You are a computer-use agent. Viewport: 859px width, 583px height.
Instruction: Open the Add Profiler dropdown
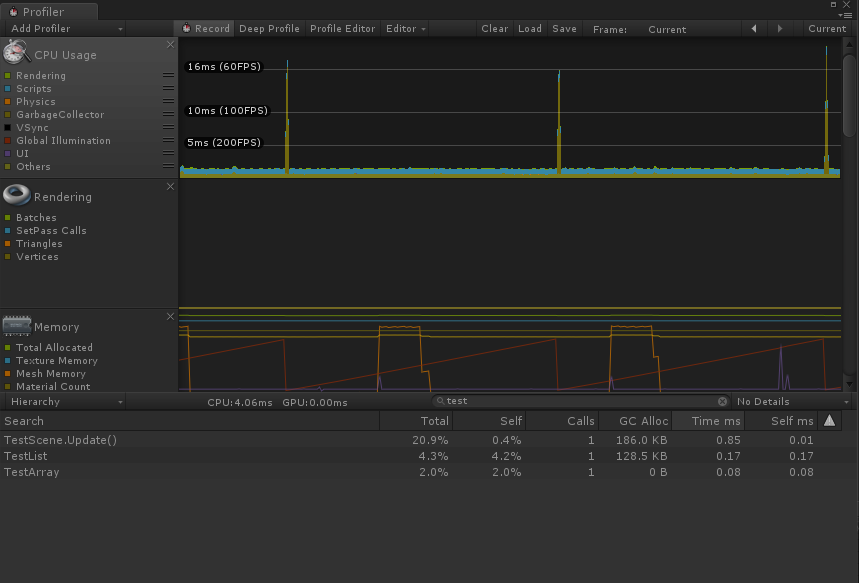click(65, 28)
